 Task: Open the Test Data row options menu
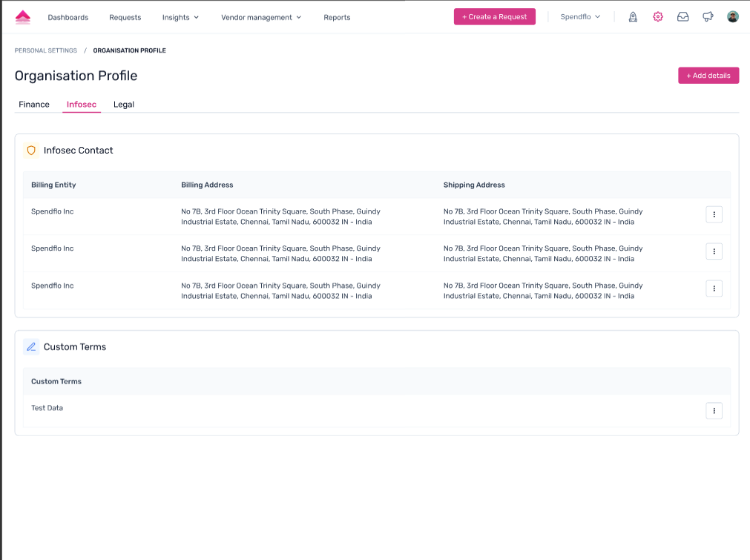tap(714, 410)
